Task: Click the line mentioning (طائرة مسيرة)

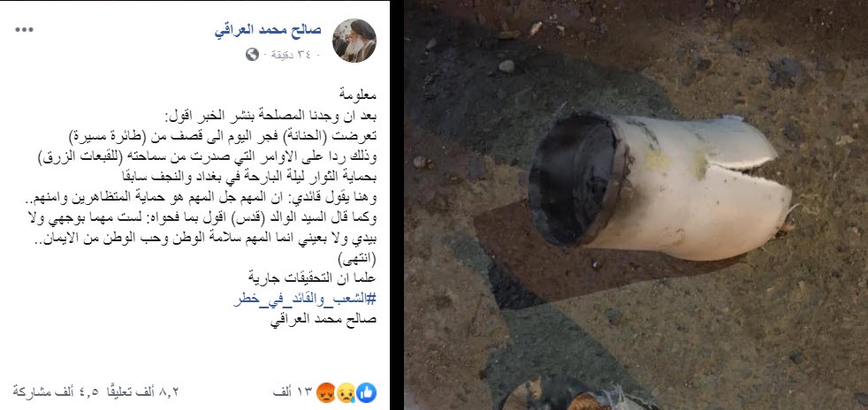Action: pos(223,136)
